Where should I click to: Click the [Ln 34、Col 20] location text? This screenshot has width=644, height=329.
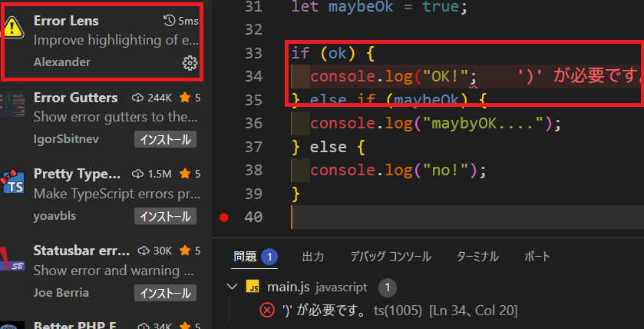(473, 311)
